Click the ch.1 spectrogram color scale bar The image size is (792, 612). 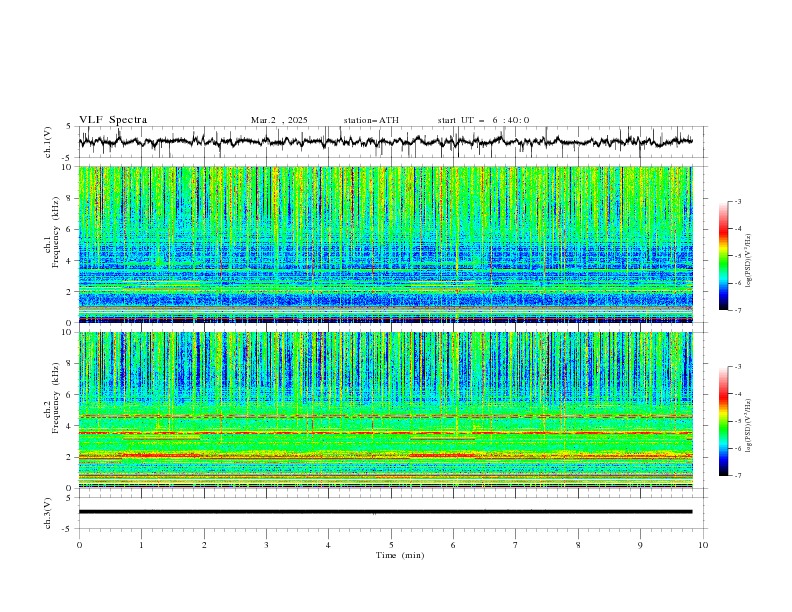pos(724,256)
